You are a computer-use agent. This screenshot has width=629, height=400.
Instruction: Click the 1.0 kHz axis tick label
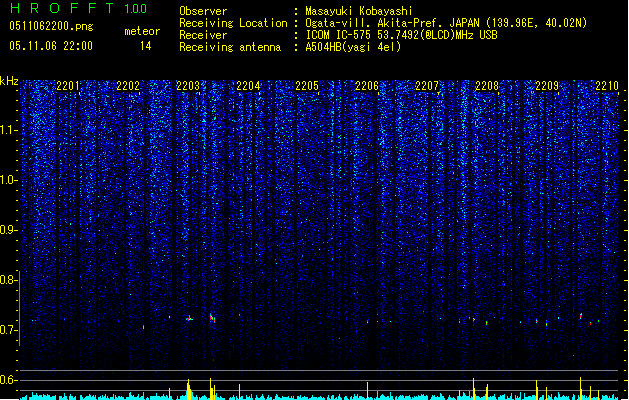(x=7, y=180)
